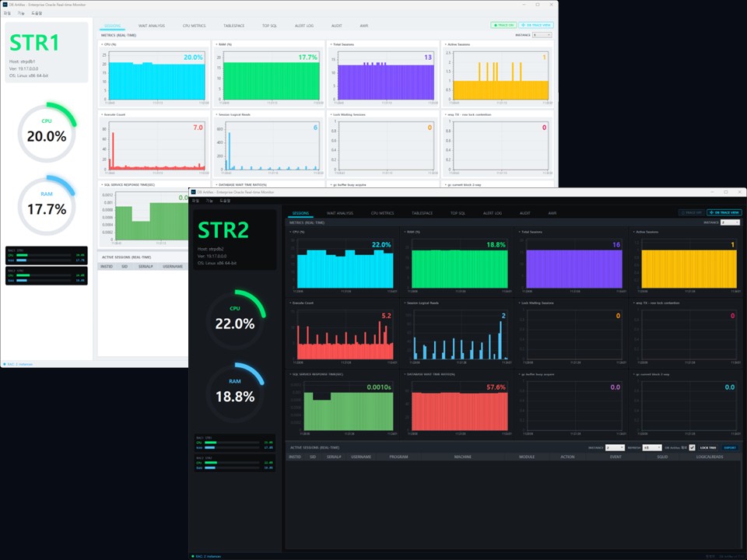The image size is (747, 560).
Task: Open first menu bar item in STR1 window
Action: coord(7,13)
